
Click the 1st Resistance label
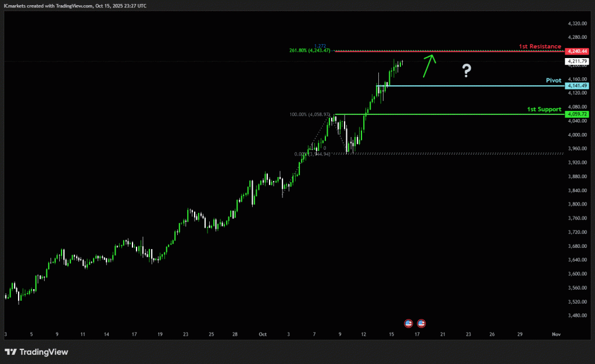click(x=540, y=46)
